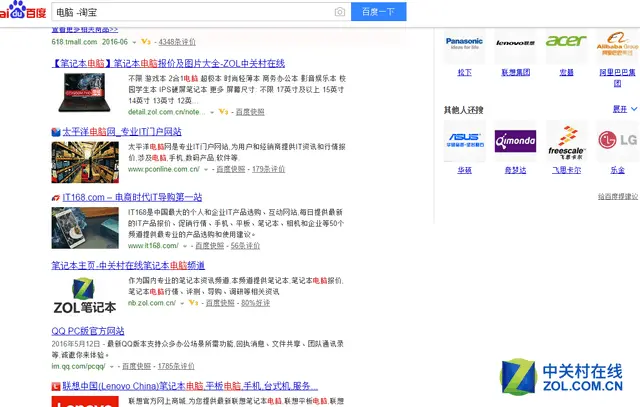Open 百度快照 for it168 result

coord(209,246)
